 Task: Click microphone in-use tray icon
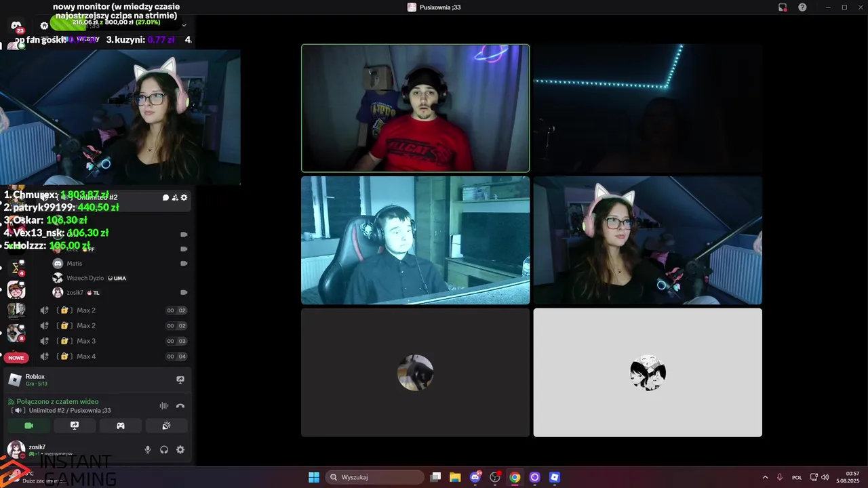tap(780, 477)
